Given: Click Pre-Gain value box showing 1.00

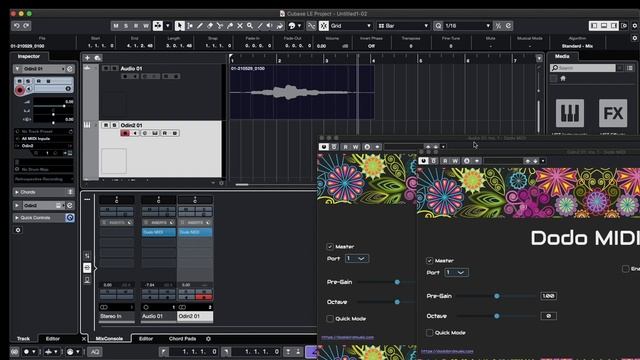Looking at the screenshot, I should click(x=549, y=296).
